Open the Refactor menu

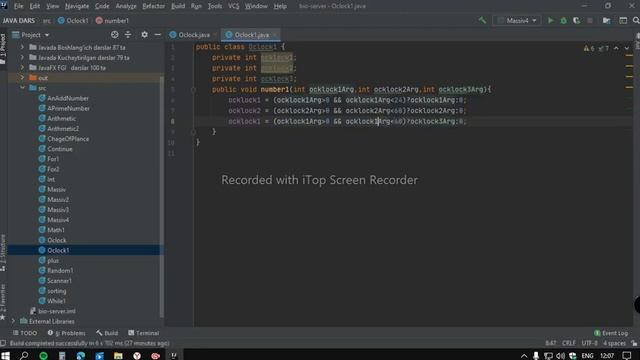tap(153, 6)
